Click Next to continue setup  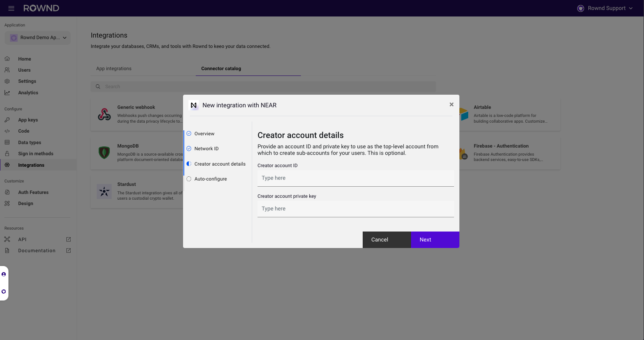click(435, 240)
